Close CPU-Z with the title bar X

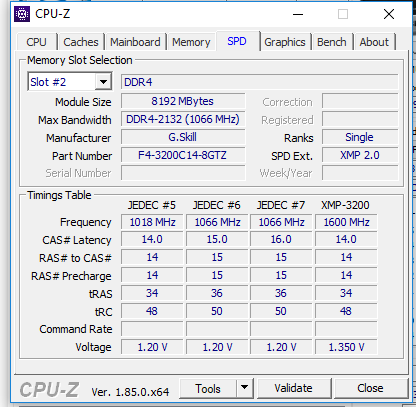(389, 14)
